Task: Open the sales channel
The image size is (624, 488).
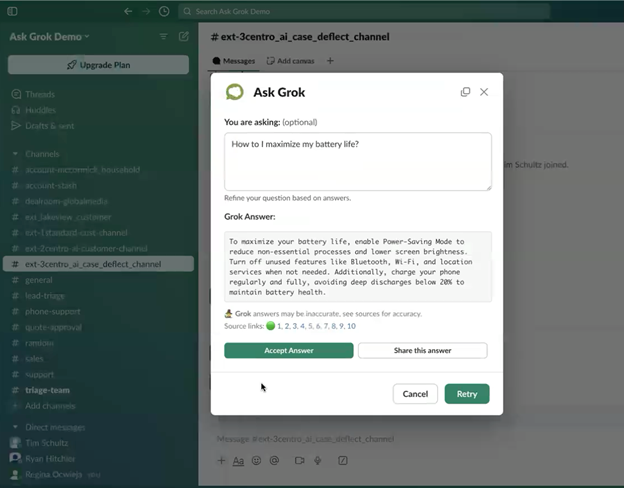Action: pyautogui.click(x=34, y=359)
